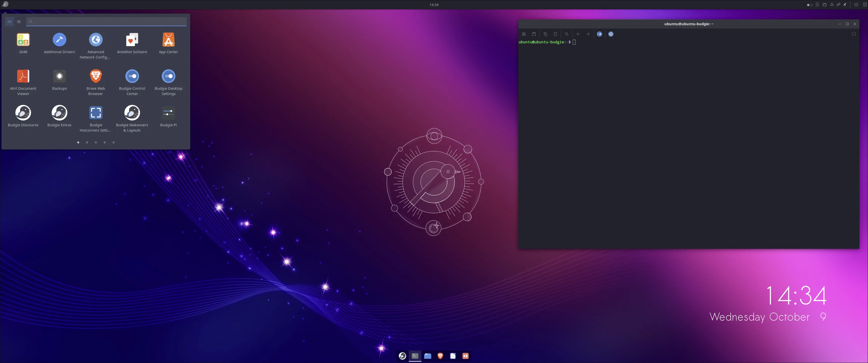Launch the App Center

tap(168, 39)
